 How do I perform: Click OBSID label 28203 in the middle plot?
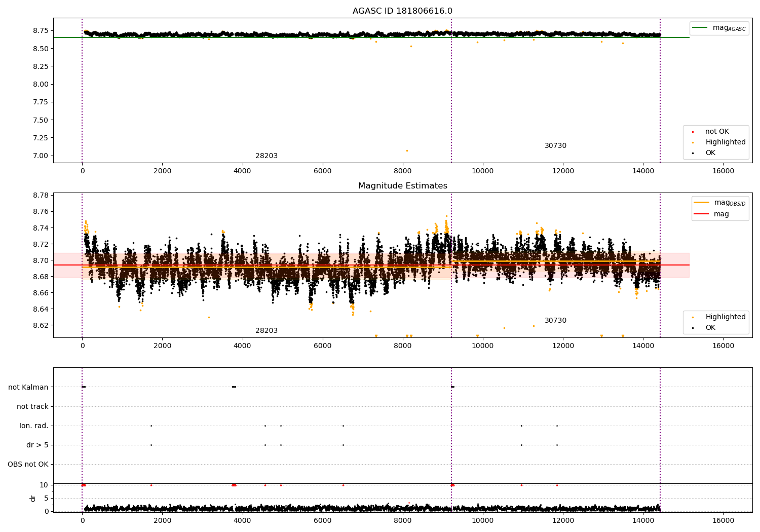267,331
